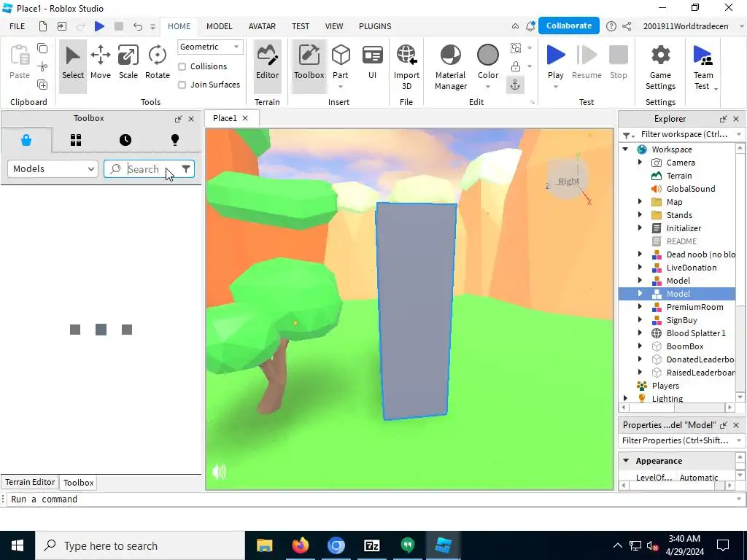Open the FILE menu
The image size is (747, 560).
point(18,26)
